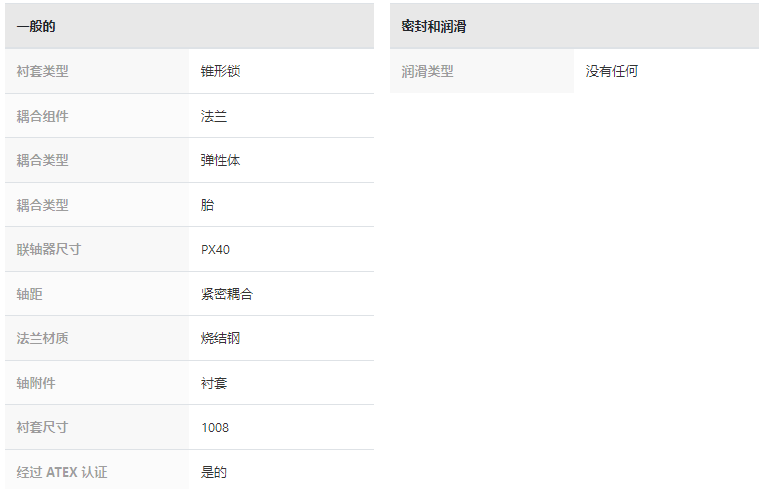Select the 弹性体 value
The height and width of the screenshot is (489, 763).
click(220, 160)
